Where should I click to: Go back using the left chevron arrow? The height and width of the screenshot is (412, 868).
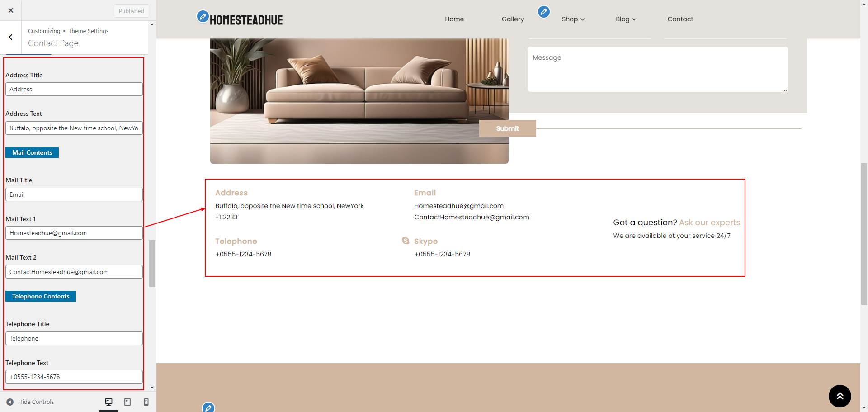click(x=11, y=38)
